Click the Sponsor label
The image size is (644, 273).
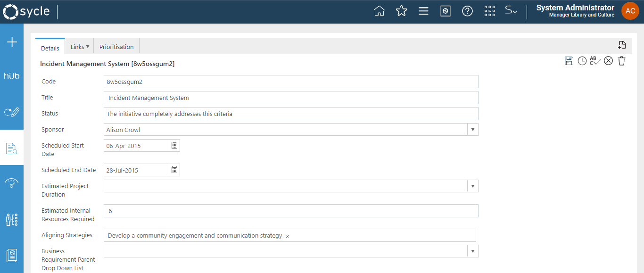[x=53, y=130]
